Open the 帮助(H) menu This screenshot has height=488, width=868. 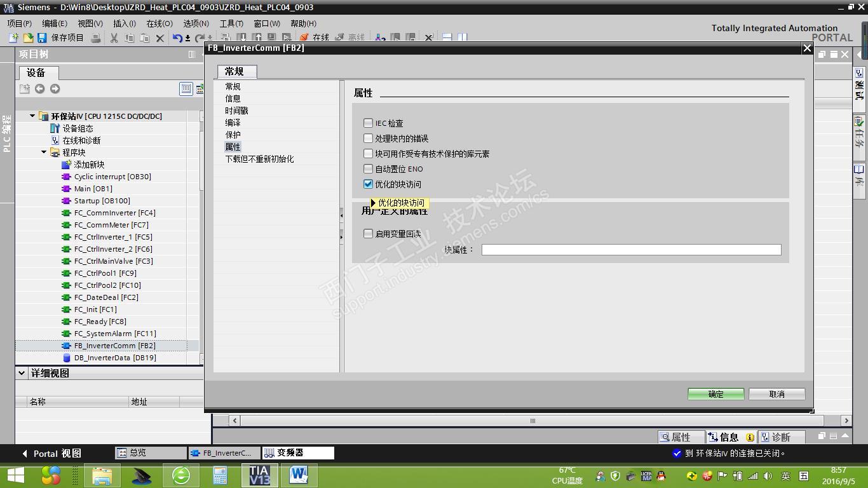(303, 24)
